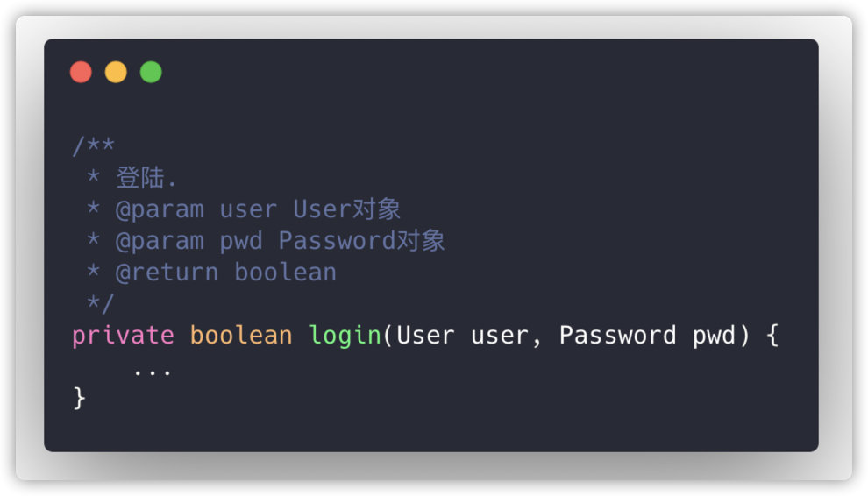This screenshot has width=868, height=496.
Task: Click 'User对象' in the comment
Action: (x=346, y=209)
